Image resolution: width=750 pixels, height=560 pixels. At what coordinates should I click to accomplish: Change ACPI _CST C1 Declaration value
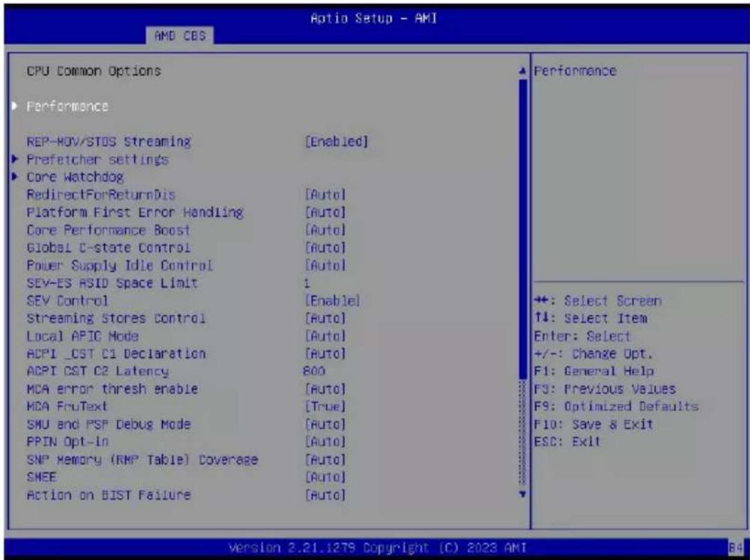point(325,354)
